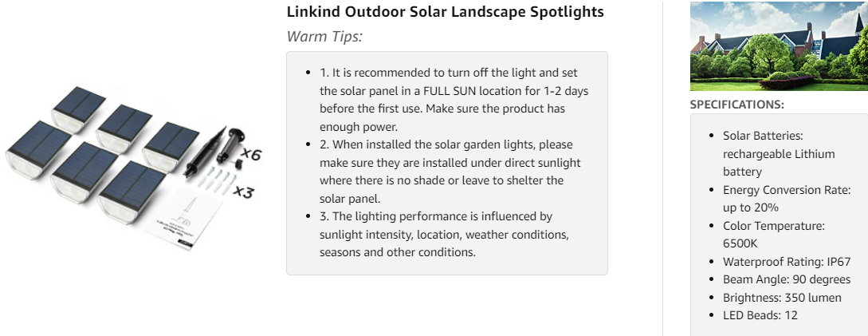Click the instruction manual booklet in image
868x336 pixels.
pos(183,219)
